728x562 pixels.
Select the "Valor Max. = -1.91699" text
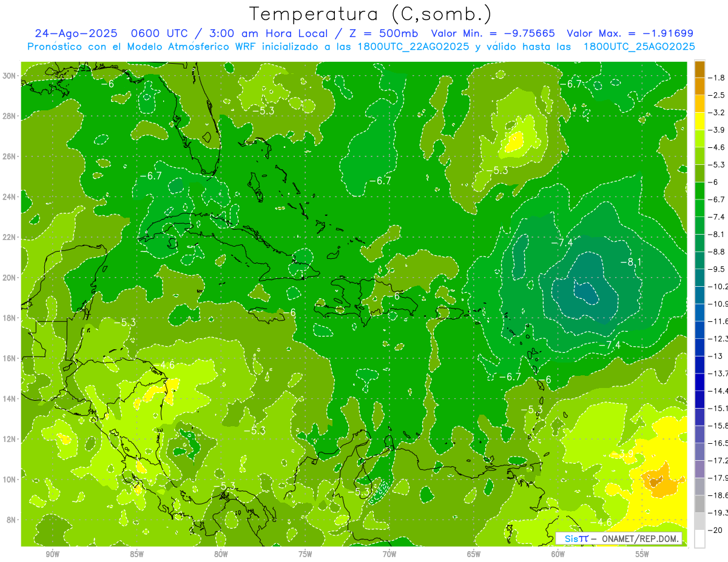pyautogui.click(x=630, y=33)
